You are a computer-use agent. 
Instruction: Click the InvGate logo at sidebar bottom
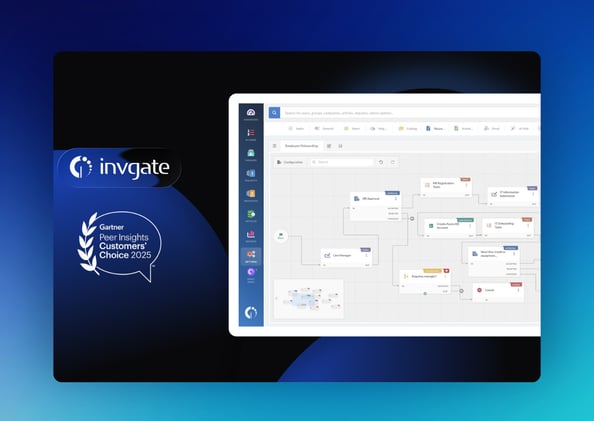(x=251, y=312)
